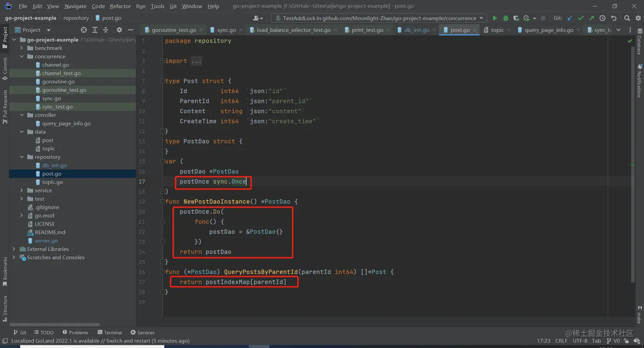Hide the Project tool window

click(130, 30)
